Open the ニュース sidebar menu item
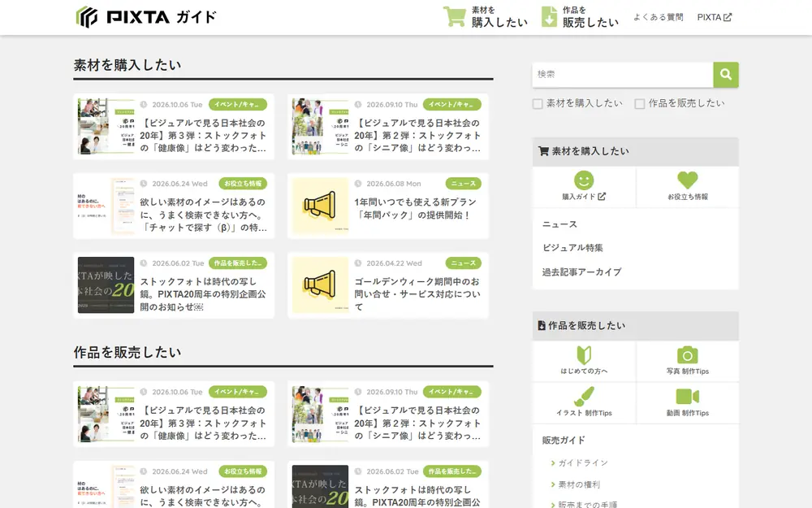The height and width of the screenshot is (508, 812). pyautogui.click(x=559, y=224)
